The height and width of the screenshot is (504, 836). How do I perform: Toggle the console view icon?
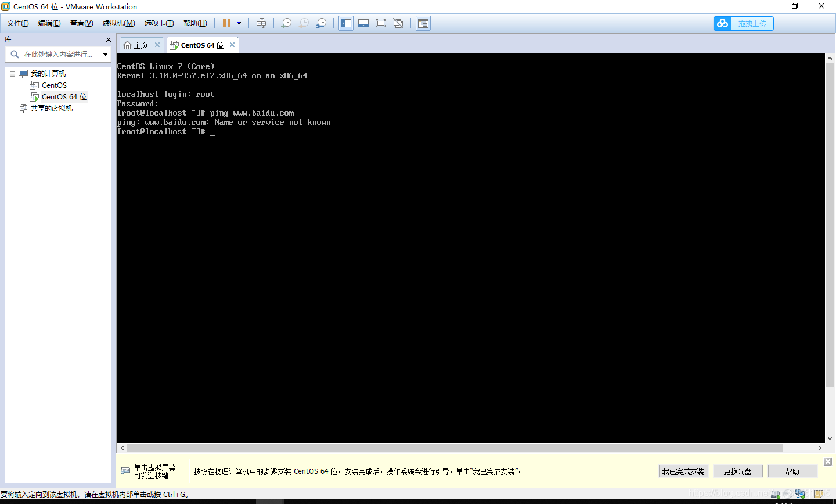[423, 23]
